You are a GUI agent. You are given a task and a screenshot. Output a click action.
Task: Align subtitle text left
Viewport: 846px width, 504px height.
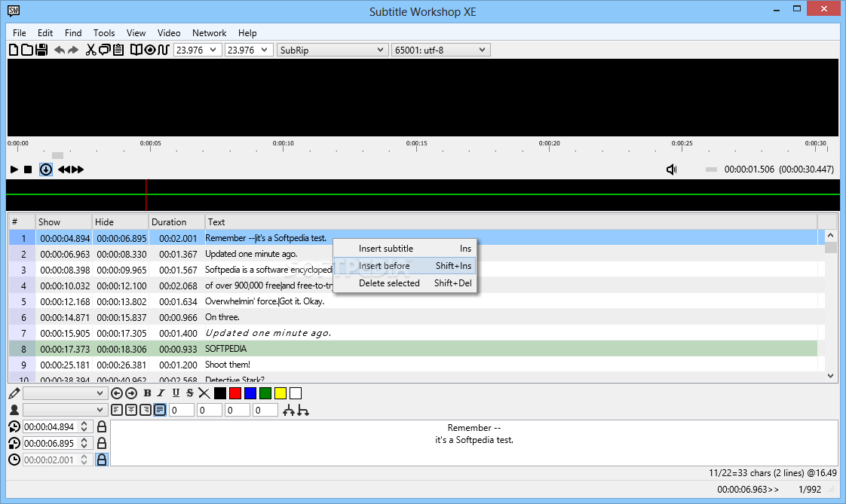117,411
